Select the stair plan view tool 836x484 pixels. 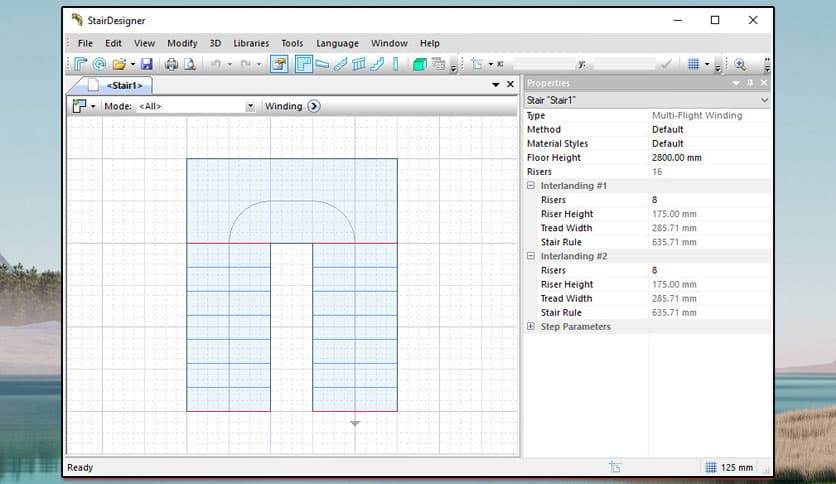click(x=304, y=64)
